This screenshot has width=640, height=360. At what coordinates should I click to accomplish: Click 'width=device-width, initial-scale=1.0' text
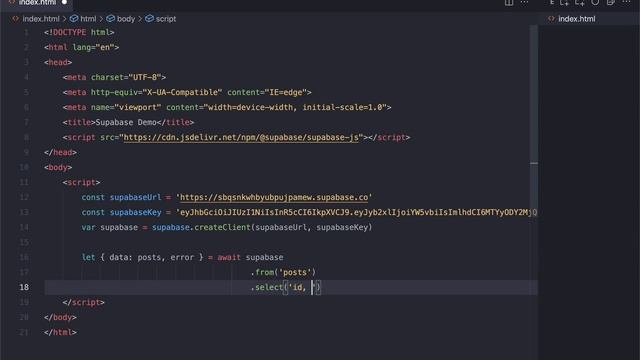295,108
